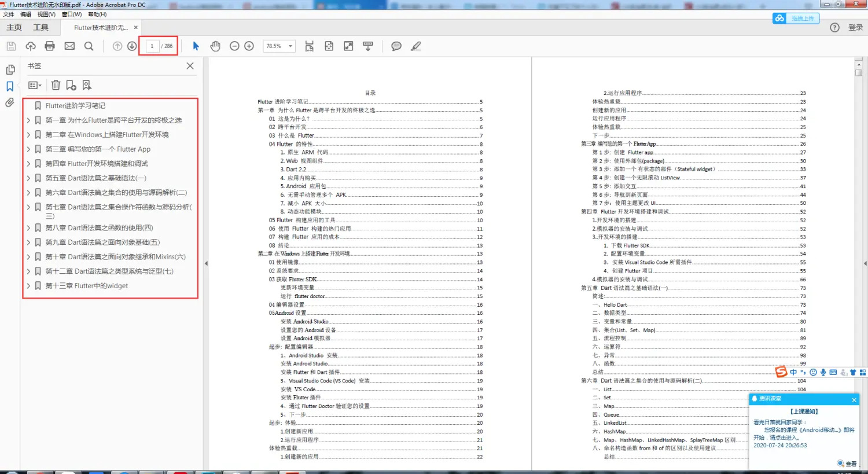Open the Find text magnifier

[x=89, y=46]
